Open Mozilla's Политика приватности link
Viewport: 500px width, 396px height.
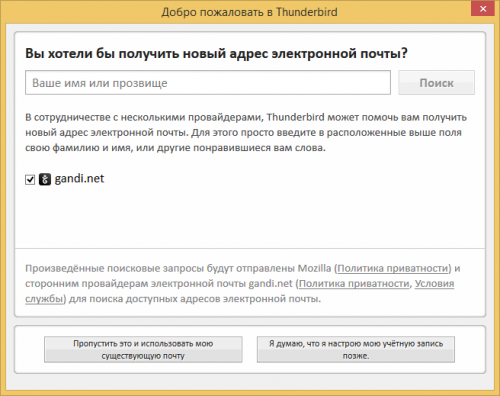click(393, 268)
